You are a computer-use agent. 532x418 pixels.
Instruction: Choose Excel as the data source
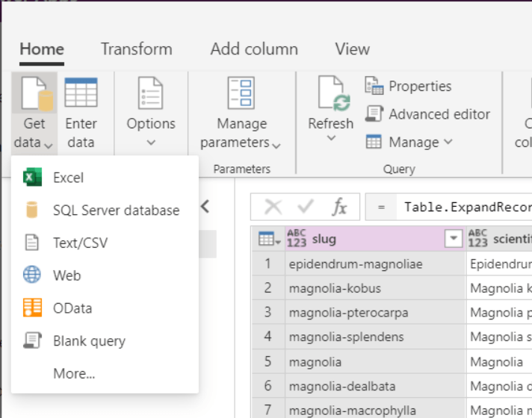click(x=68, y=178)
